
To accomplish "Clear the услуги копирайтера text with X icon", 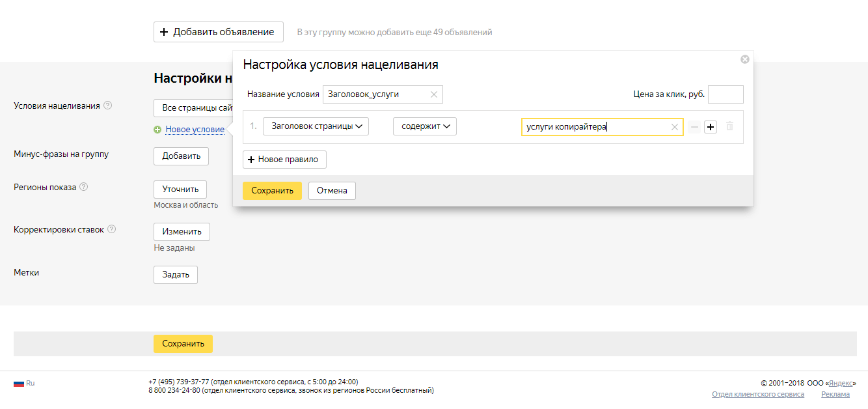I will (674, 126).
